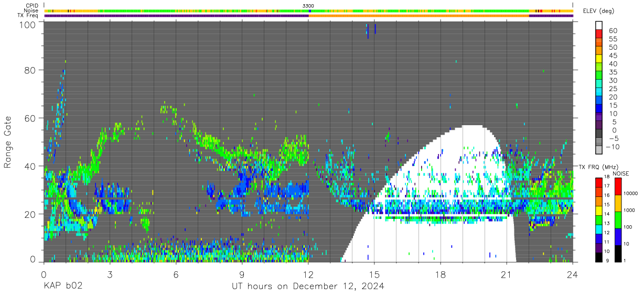Click the '80' range gate tick label
The image size is (644, 297).
[x=30, y=70]
